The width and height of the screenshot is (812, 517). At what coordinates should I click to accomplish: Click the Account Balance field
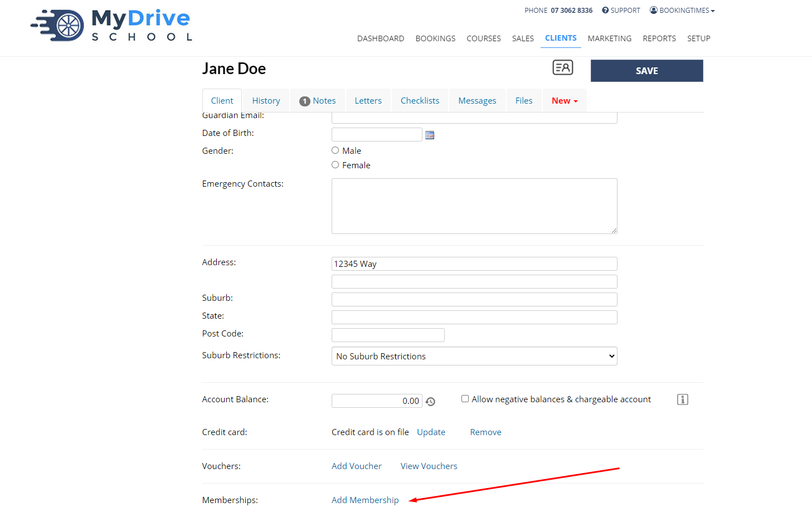(377, 401)
